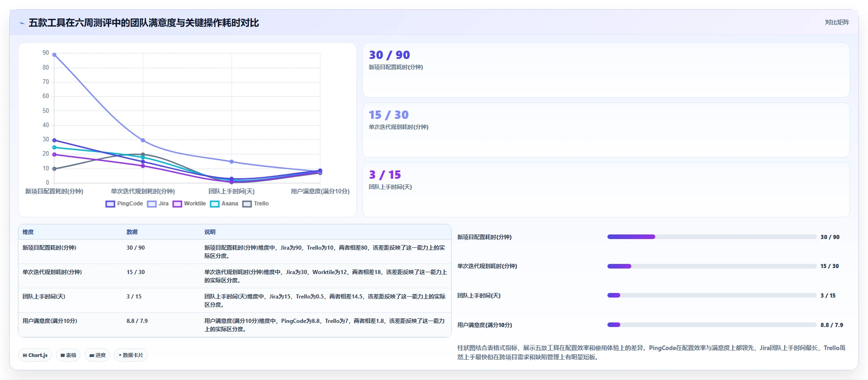Click the Asana point at value 25
868x380 pixels.
click(54, 147)
